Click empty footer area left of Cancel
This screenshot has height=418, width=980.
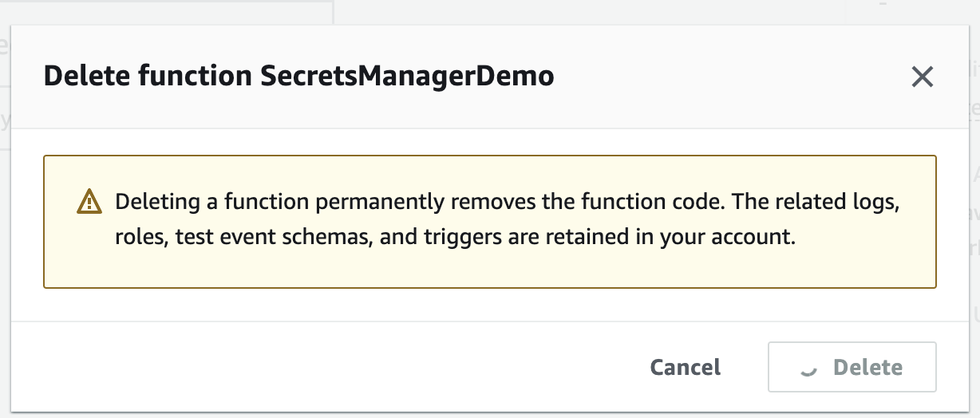pos(319,368)
